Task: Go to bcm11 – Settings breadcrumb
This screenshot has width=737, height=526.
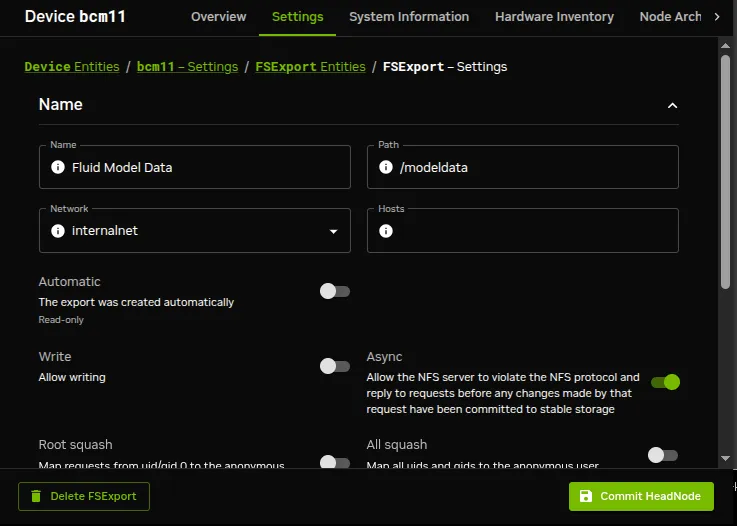Action: pos(187,67)
